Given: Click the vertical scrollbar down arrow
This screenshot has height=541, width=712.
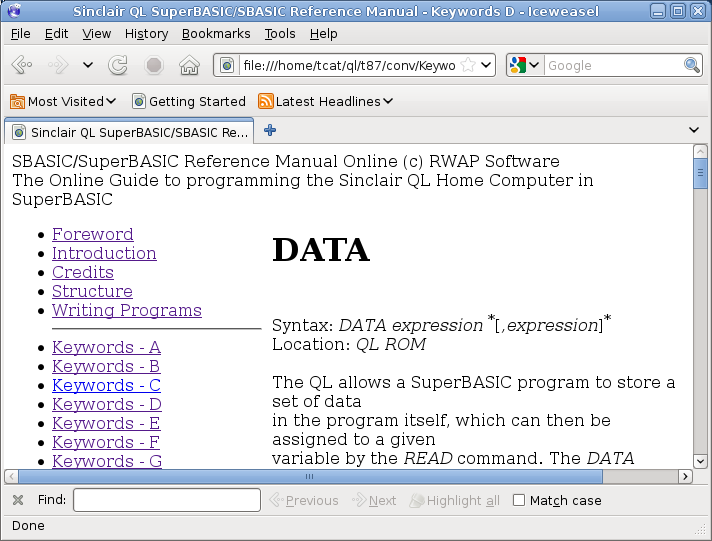Looking at the screenshot, I should pos(700,461).
